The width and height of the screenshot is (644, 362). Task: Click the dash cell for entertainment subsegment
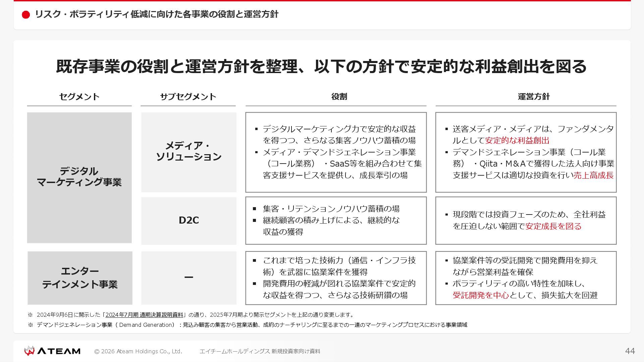pos(189,278)
